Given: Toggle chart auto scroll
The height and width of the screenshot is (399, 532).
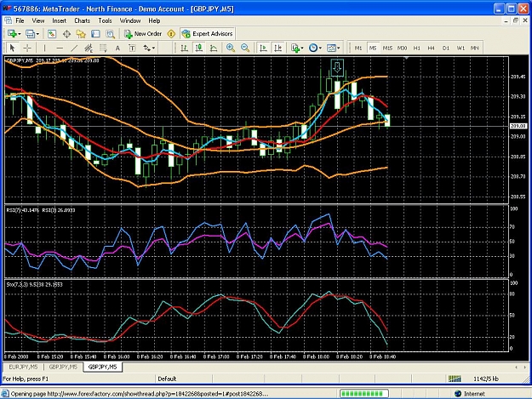Looking at the screenshot, I should point(263,48).
